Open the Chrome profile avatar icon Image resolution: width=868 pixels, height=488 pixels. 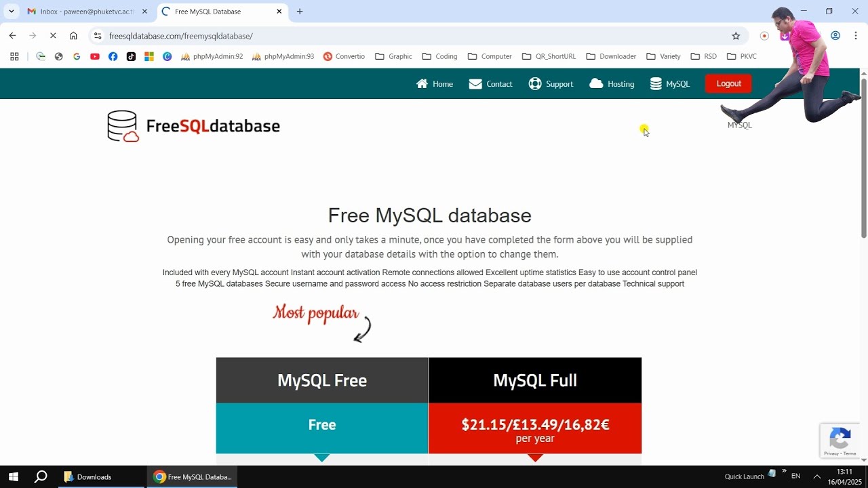coord(835,36)
